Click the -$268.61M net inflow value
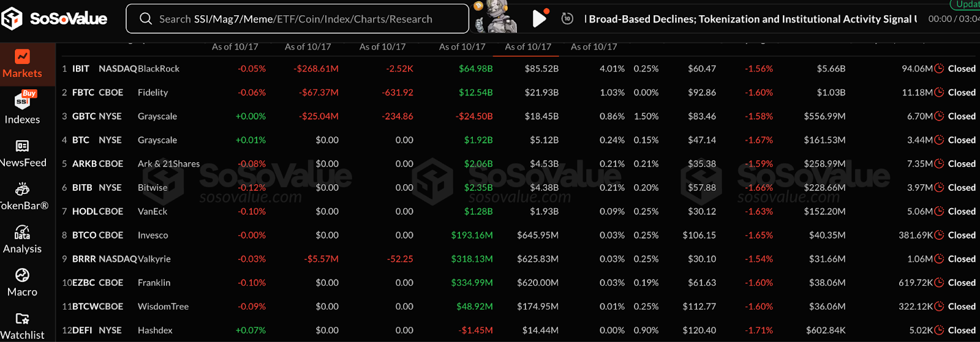Screen dimensions: 980x342 (x=316, y=69)
